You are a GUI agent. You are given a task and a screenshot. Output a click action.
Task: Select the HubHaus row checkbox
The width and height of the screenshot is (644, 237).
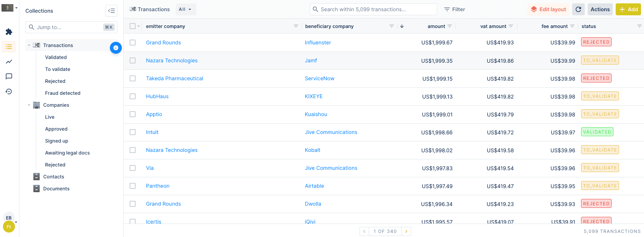pos(133,96)
